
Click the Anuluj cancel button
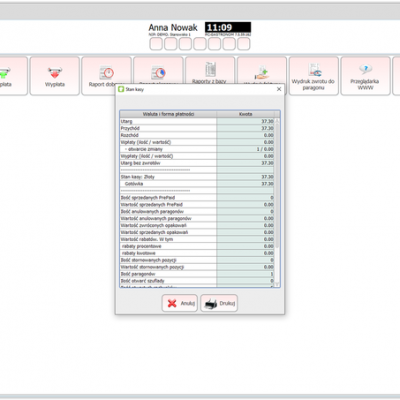[180, 303]
